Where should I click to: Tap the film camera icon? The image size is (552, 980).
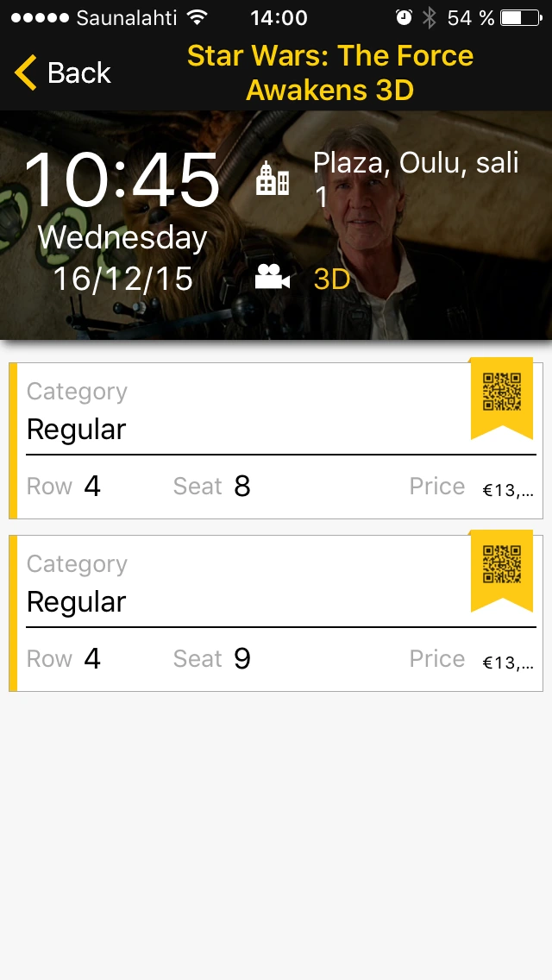pyautogui.click(x=273, y=277)
